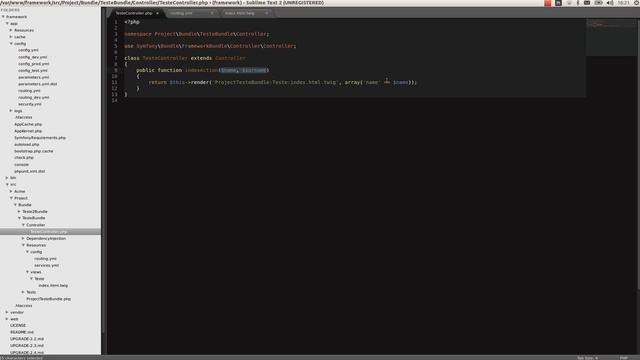Open check.php in the sidebar

(x=24, y=158)
